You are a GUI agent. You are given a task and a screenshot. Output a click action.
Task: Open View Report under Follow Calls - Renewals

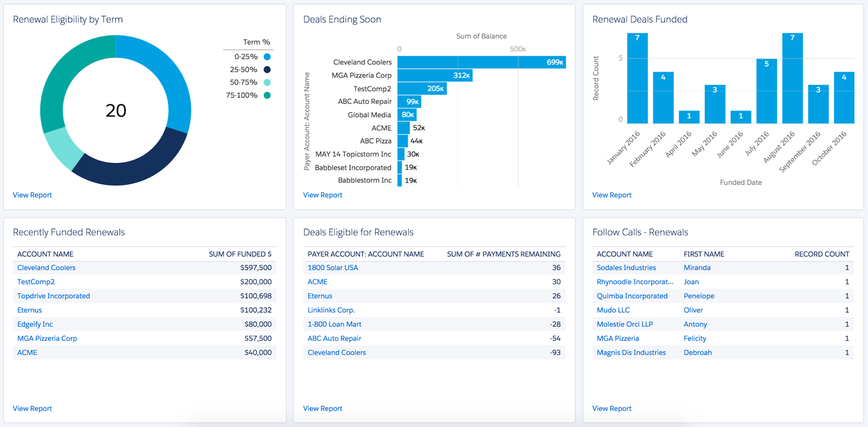pyautogui.click(x=612, y=408)
